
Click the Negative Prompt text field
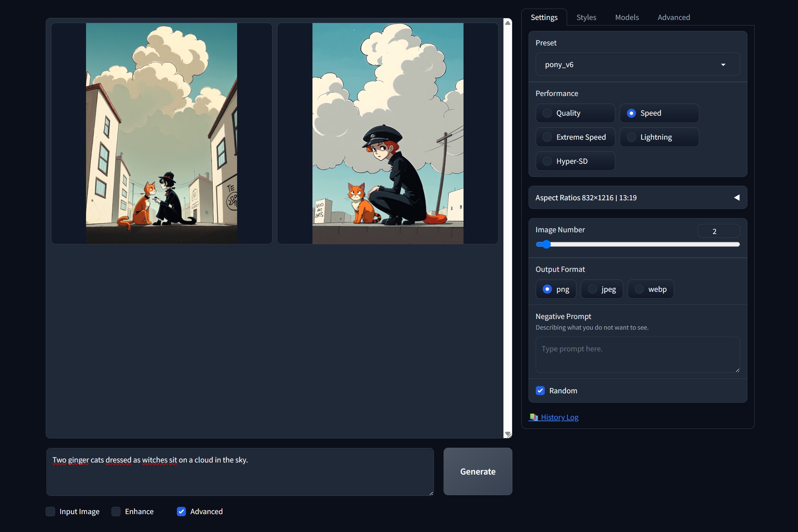pos(637,354)
